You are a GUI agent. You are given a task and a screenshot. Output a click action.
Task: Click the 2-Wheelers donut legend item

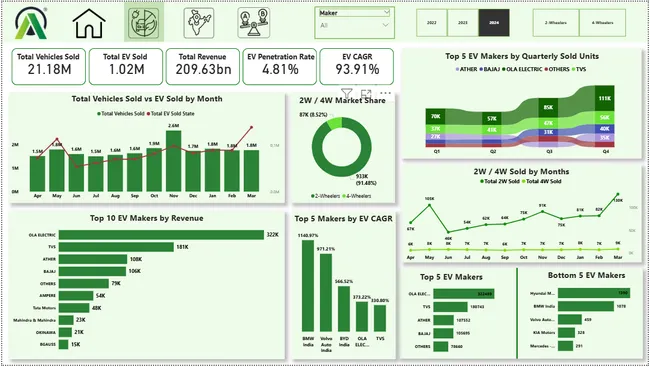325,196
